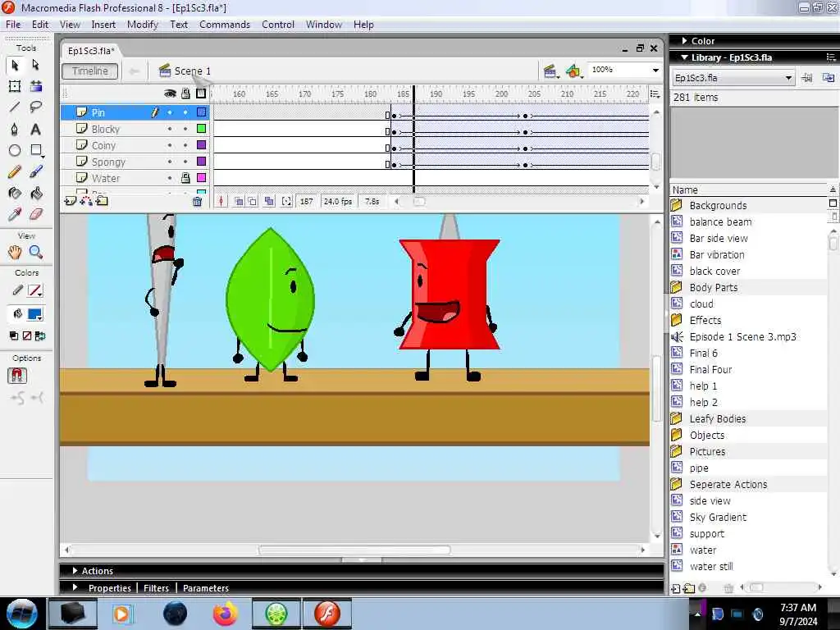
Task: Toggle visibility dot of Blocky layer
Action: pyautogui.click(x=170, y=129)
